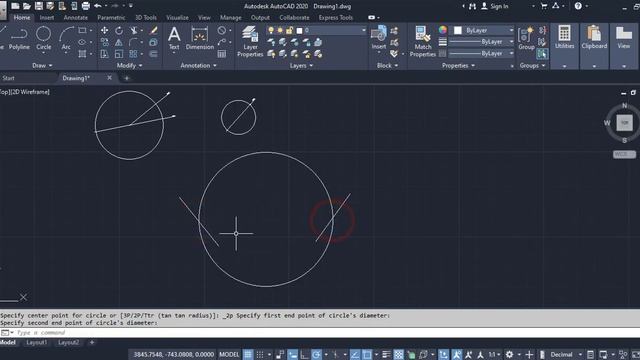640x360 pixels.
Task: Click the Group tool
Action: pos(526,38)
